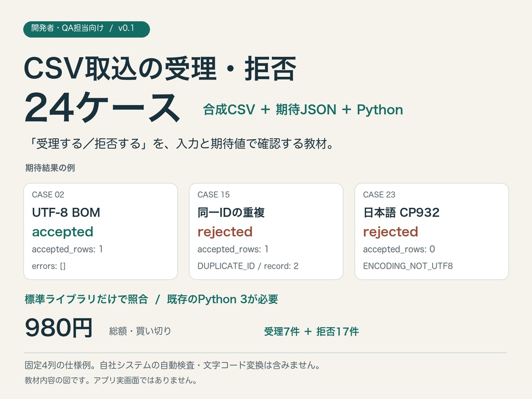Click the footnote '教材内容の図です。アプリ実画面ではありません。'
The width and height of the screenshot is (532, 399).
[x=111, y=380]
